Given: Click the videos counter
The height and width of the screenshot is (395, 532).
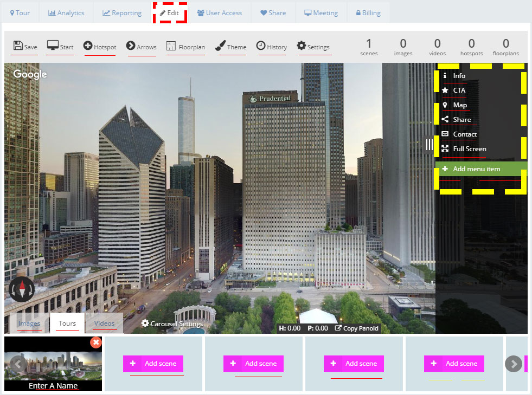Looking at the screenshot, I should (437, 47).
